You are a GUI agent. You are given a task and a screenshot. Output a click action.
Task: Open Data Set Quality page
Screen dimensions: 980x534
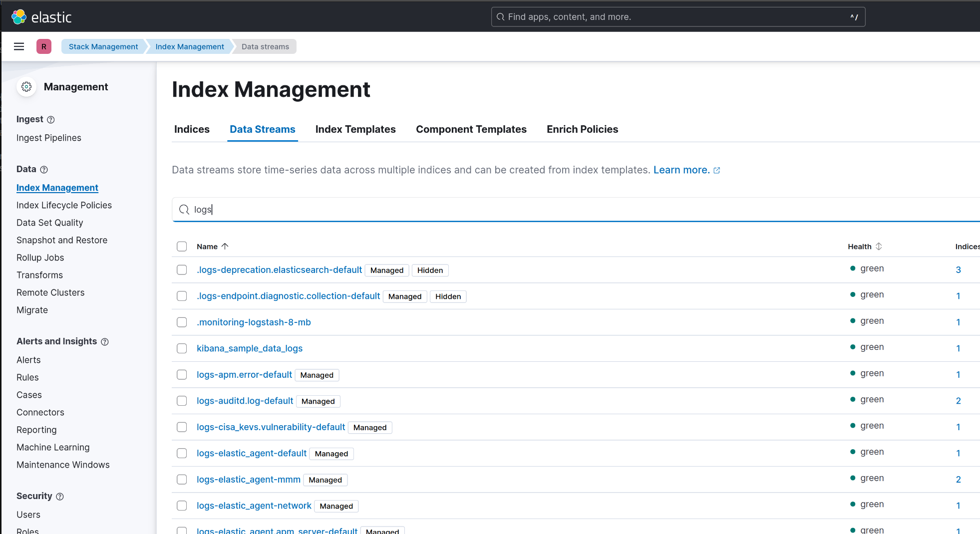[49, 223]
